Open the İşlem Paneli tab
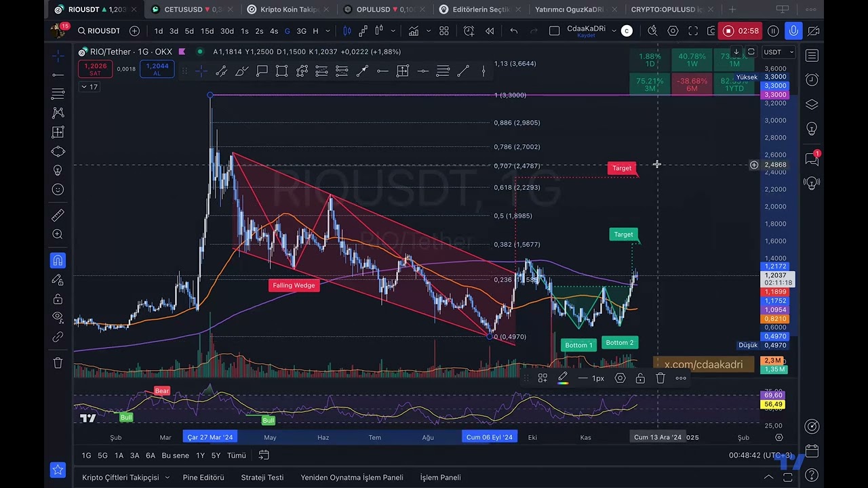 (x=441, y=477)
